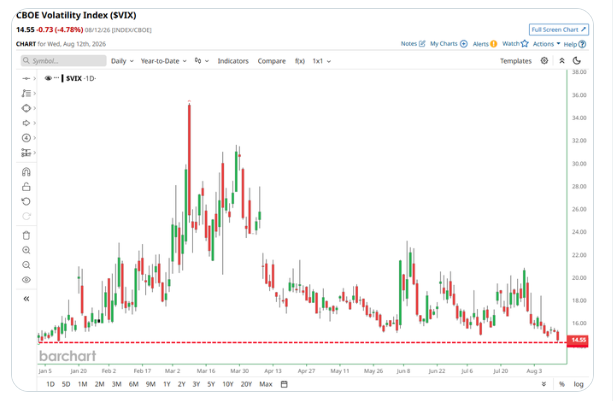Select the arrow annotation tool
This screenshot has width=616, height=401.
click(x=26, y=123)
